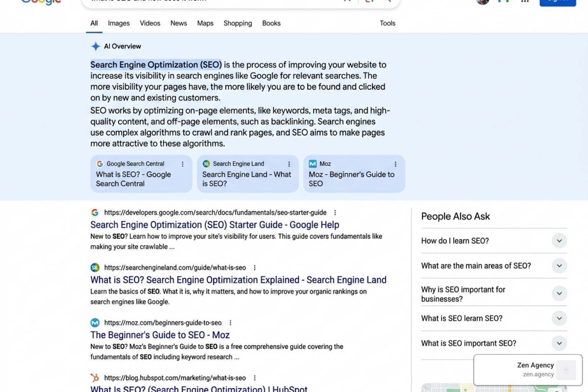Select the All results tab

coord(94,23)
